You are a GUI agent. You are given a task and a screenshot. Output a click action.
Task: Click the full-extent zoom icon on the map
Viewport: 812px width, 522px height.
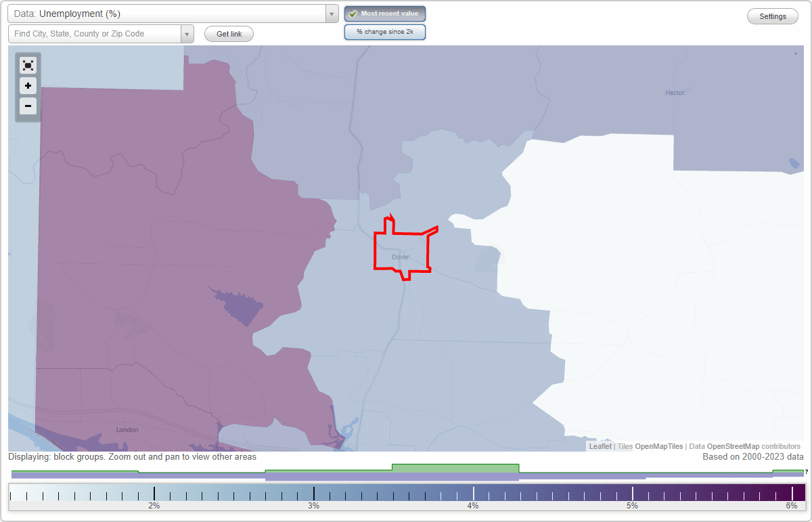coord(28,65)
